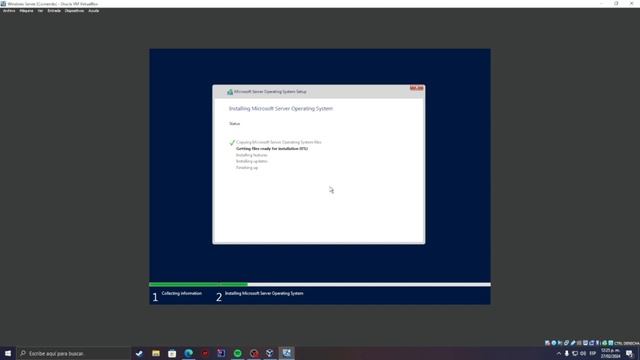Click the hard disk activity status icon

point(547,343)
